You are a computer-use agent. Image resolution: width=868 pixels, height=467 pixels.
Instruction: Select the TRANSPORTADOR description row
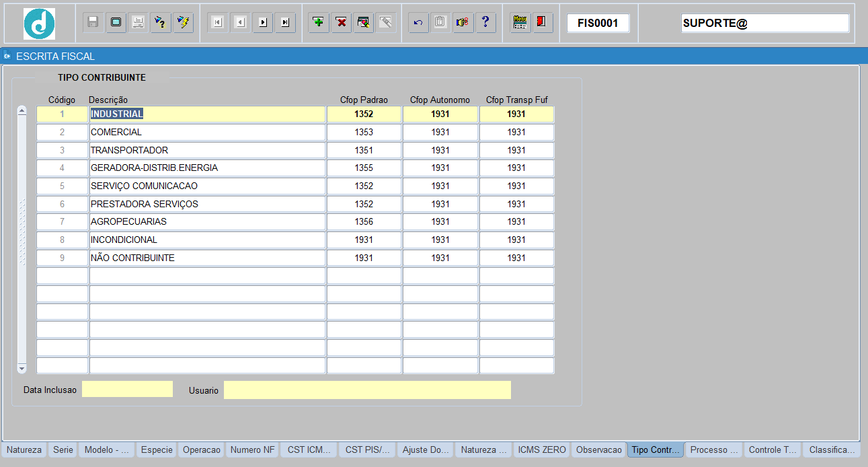[207, 150]
